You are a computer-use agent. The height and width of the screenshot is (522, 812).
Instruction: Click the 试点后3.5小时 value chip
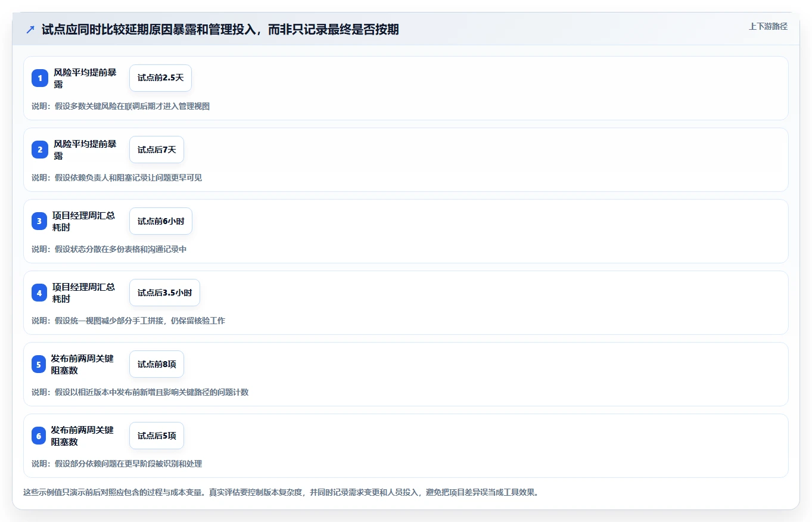coord(164,293)
